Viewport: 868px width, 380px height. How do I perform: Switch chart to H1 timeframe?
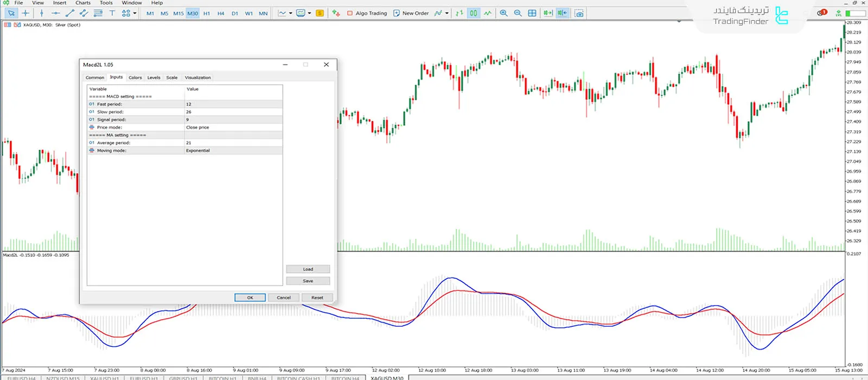tap(207, 13)
